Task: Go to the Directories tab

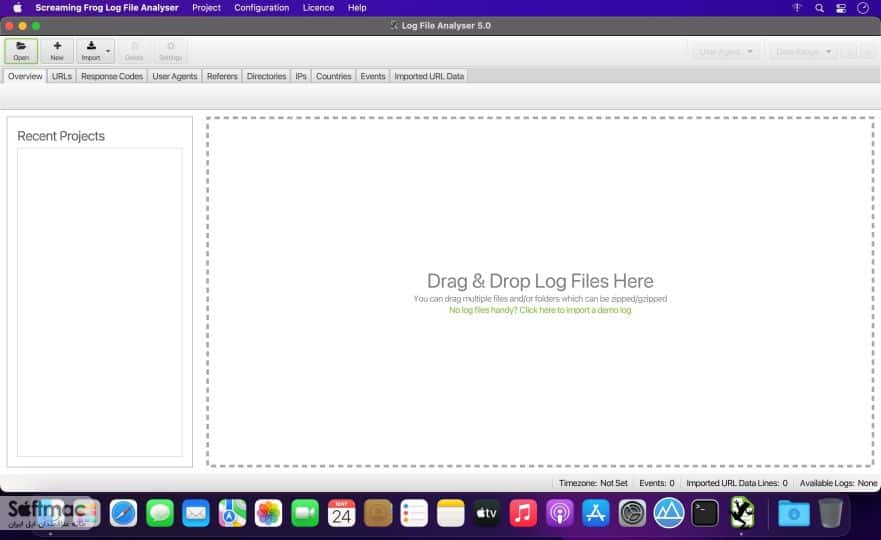Action: click(266, 76)
